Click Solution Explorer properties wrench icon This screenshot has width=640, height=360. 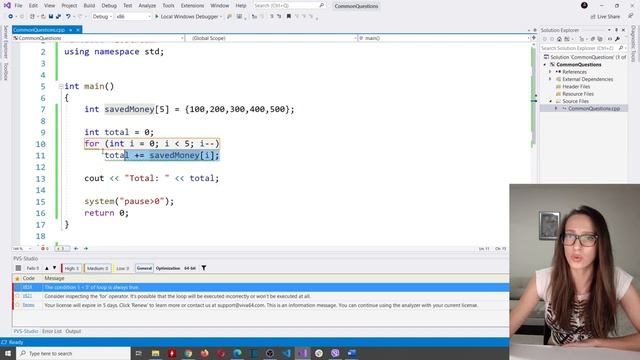tap(618, 39)
